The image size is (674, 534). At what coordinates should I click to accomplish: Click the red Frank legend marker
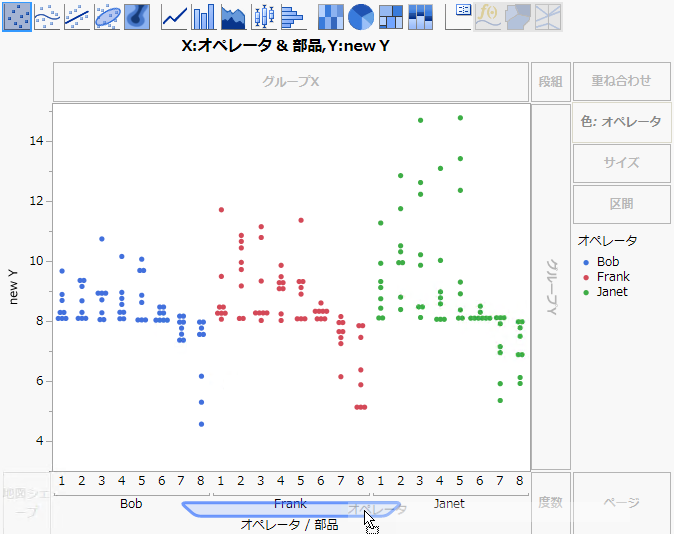(586, 277)
